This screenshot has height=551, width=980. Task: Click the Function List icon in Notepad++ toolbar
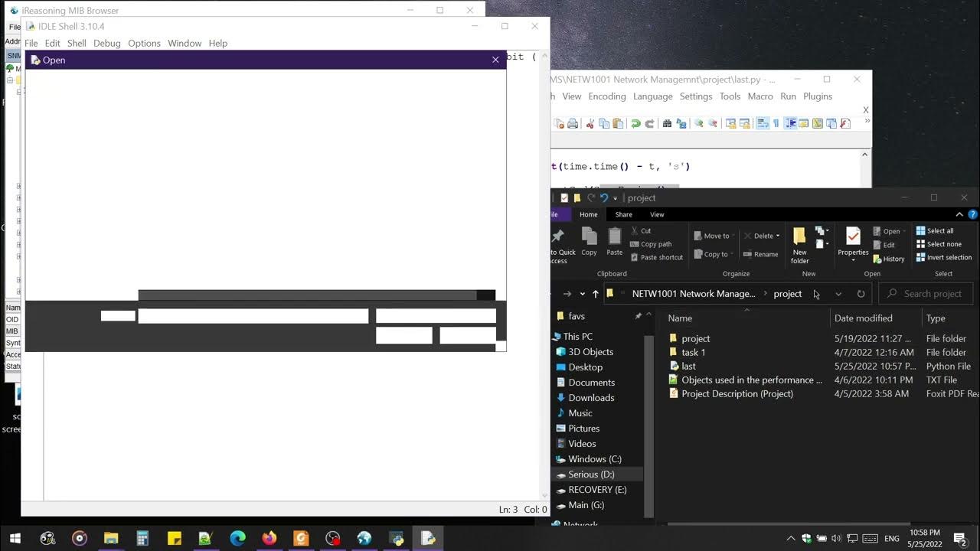845,123
